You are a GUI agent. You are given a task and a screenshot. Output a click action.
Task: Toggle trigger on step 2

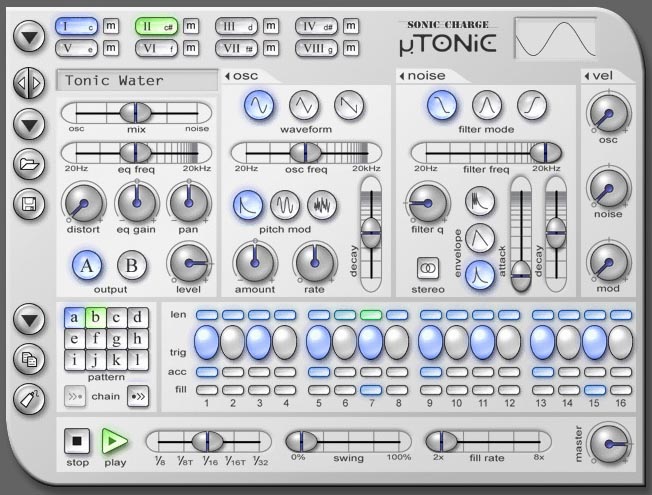click(233, 343)
